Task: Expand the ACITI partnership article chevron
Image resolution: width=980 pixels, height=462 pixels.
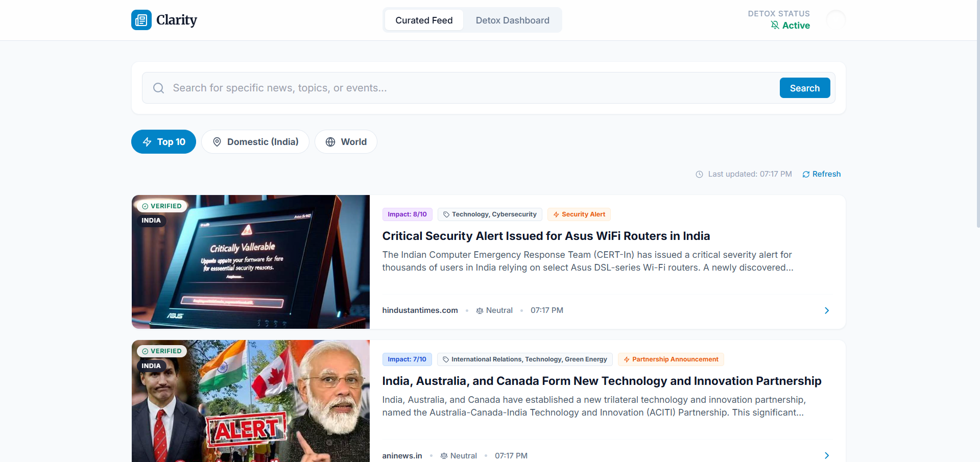Action: tap(827, 455)
